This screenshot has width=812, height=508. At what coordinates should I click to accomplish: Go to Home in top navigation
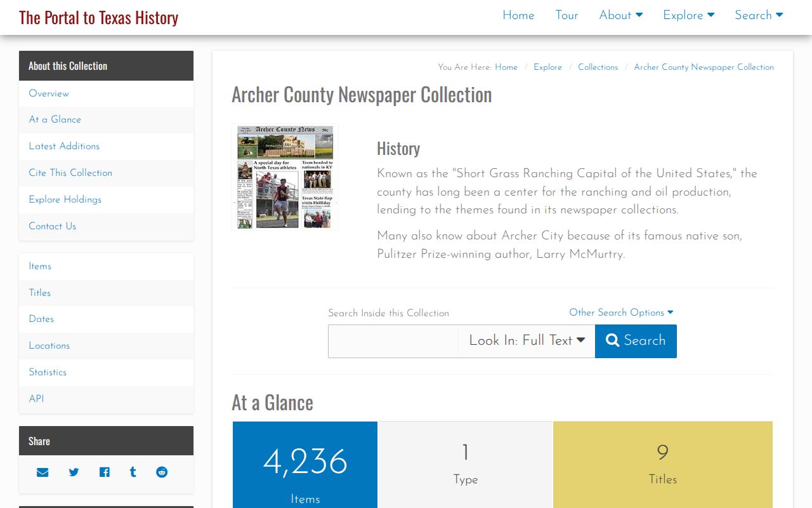pyautogui.click(x=518, y=15)
